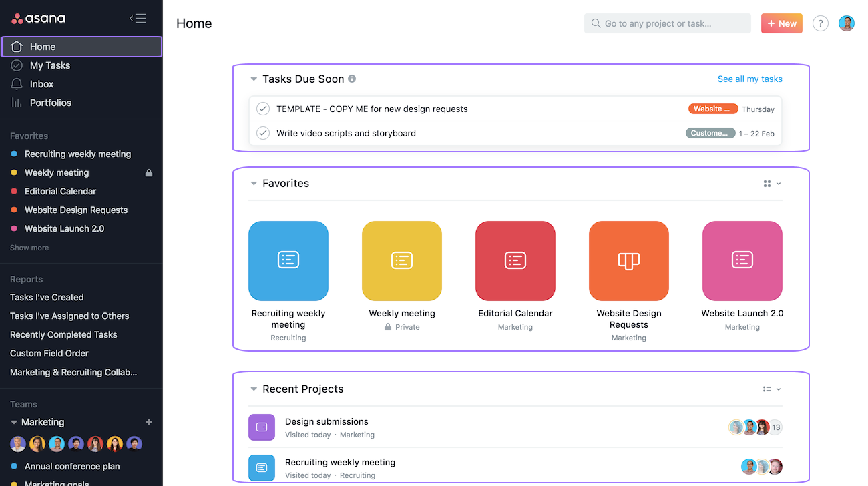
Task: Collapse the Recent Projects section
Action: click(x=254, y=389)
